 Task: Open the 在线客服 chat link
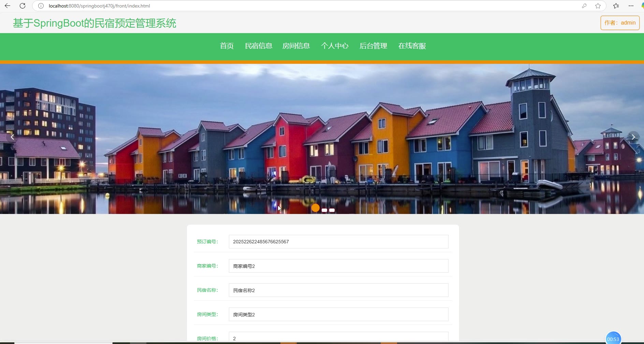click(x=412, y=46)
